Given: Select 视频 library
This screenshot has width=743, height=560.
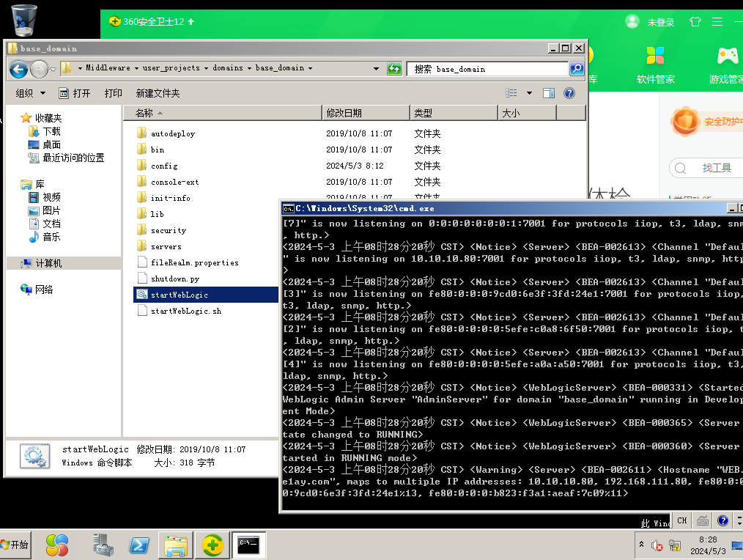Looking at the screenshot, I should [51, 197].
